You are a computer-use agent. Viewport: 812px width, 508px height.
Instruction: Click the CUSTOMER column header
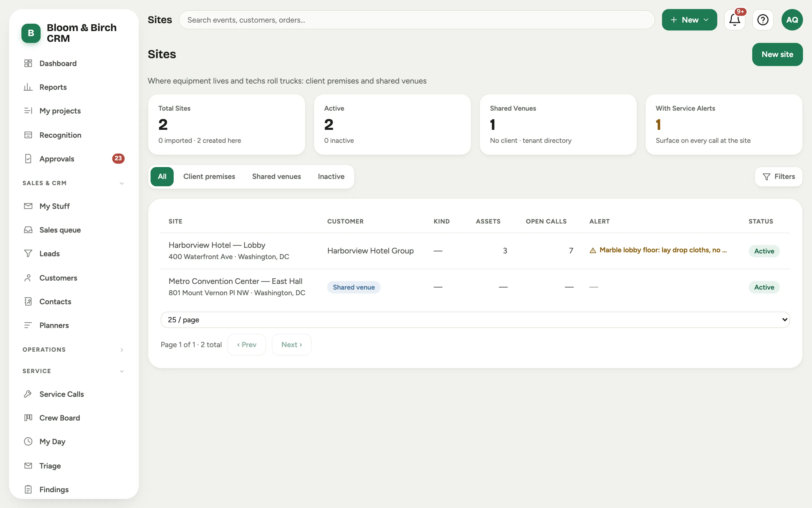(x=345, y=222)
